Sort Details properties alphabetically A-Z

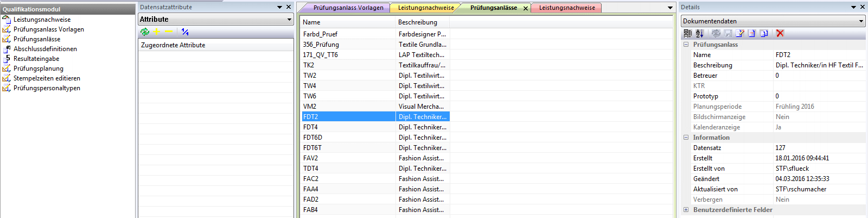tap(699, 33)
